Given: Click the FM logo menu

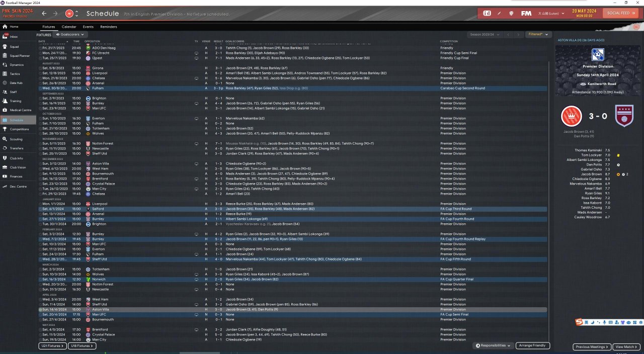Looking at the screenshot, I should click(x=526, y=13).
